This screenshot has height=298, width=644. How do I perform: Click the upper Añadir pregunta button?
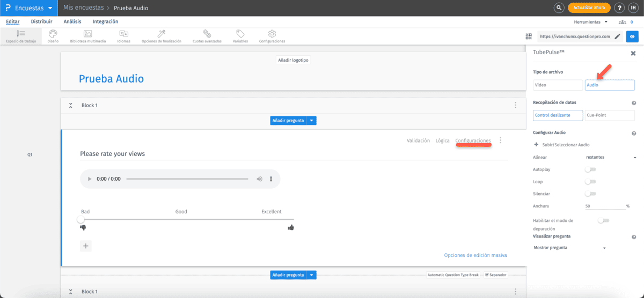point(288,121)
